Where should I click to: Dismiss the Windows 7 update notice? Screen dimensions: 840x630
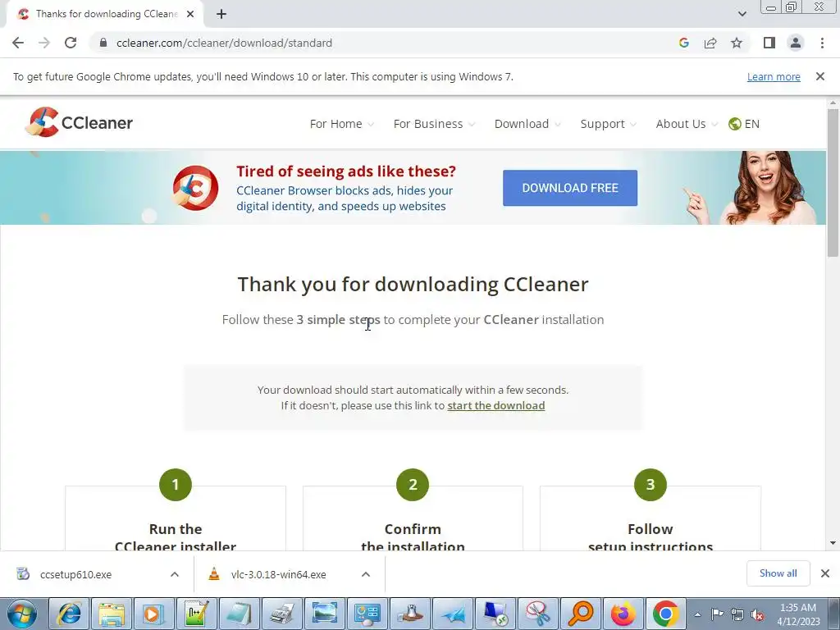pyautogui.click(x=819, y=76)
